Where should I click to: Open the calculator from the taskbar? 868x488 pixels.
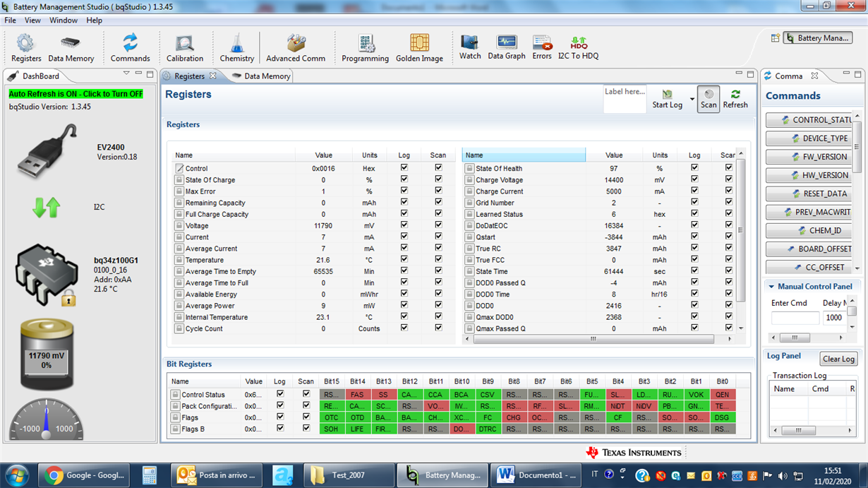(150, 475)
